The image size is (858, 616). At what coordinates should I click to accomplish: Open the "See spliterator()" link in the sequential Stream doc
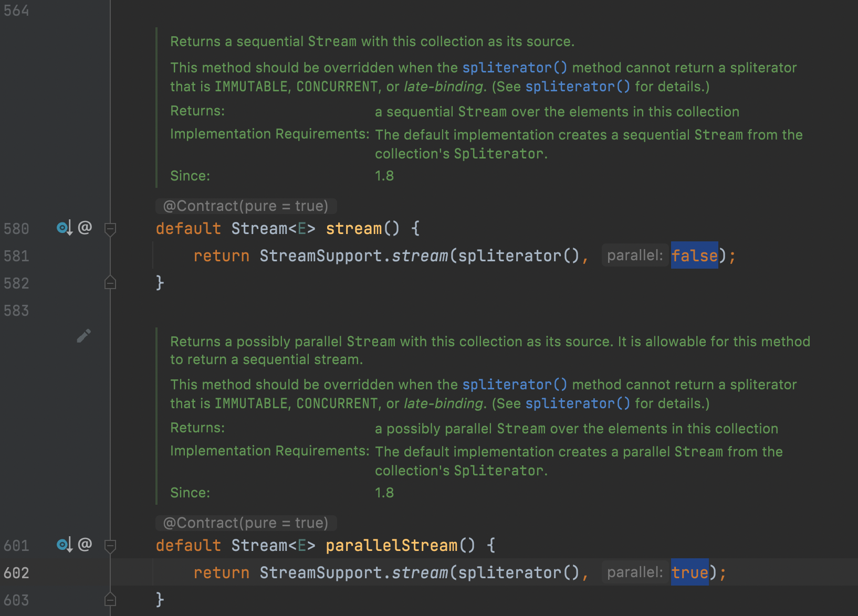coord(578,87)
